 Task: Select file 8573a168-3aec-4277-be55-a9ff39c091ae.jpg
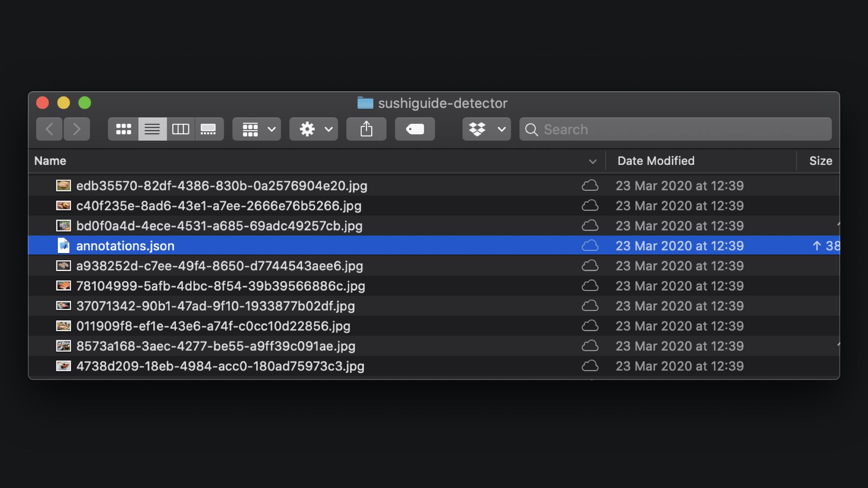coord(216,346)
